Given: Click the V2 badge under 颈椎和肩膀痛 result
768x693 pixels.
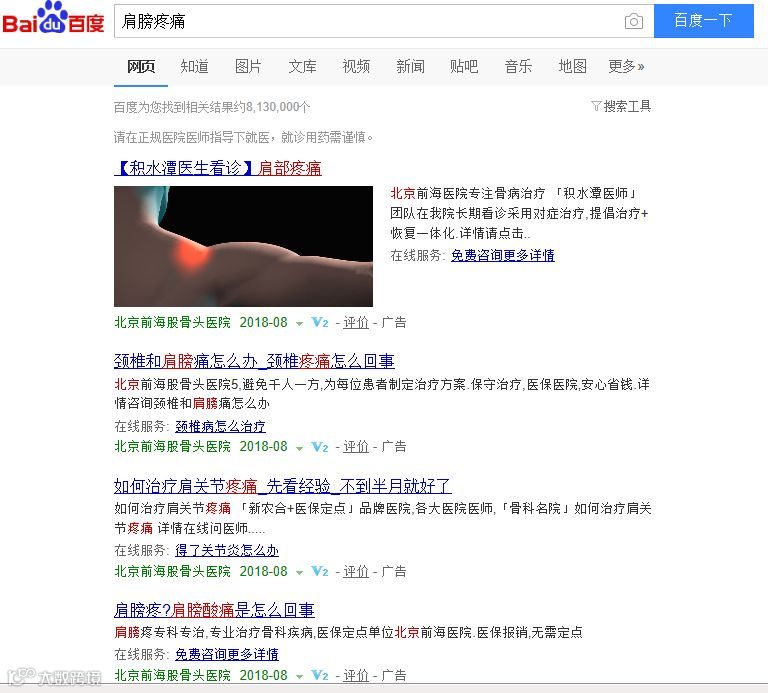Looking at the screenshot, I should coord(319,447).
